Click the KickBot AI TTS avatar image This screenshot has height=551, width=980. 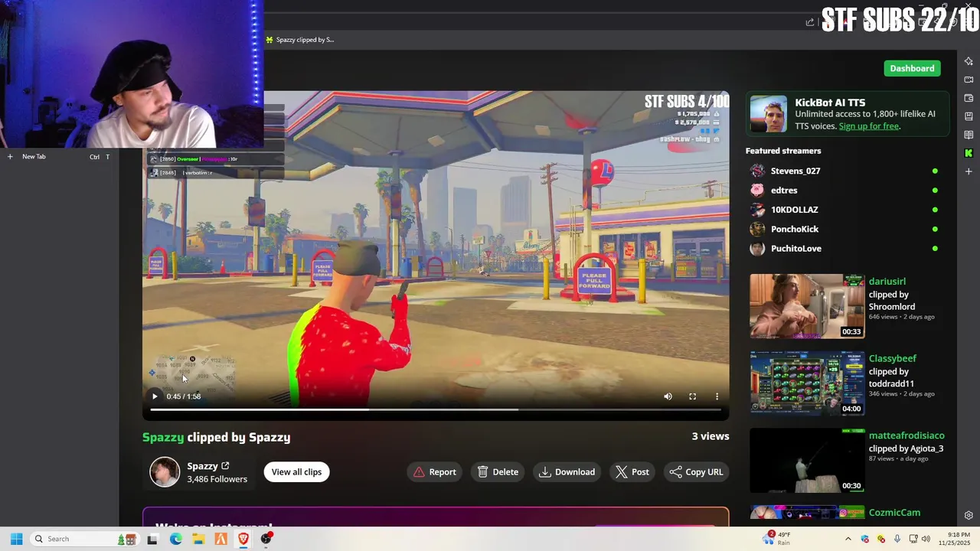[x=768, y=114]
